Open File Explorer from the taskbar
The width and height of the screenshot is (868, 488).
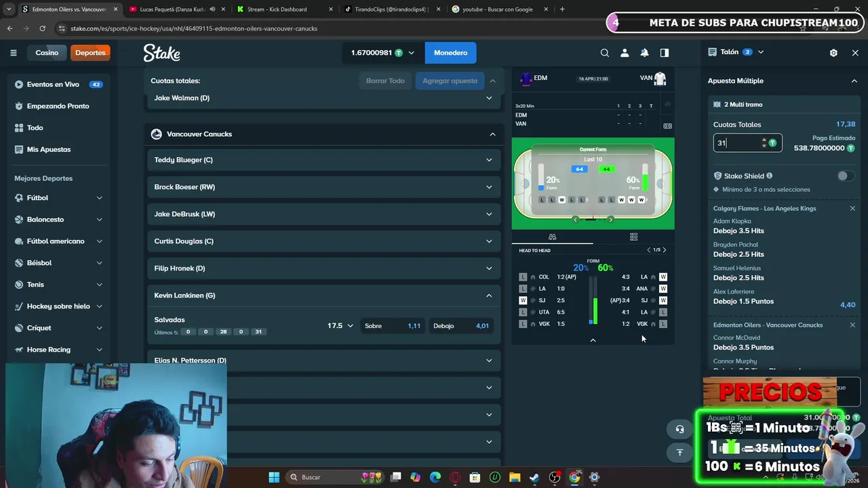(x=515, y=477)
